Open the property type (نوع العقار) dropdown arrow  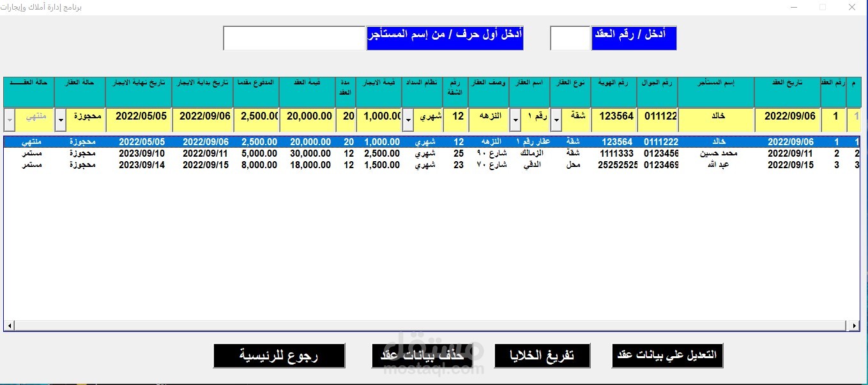[x=556, y=119]
